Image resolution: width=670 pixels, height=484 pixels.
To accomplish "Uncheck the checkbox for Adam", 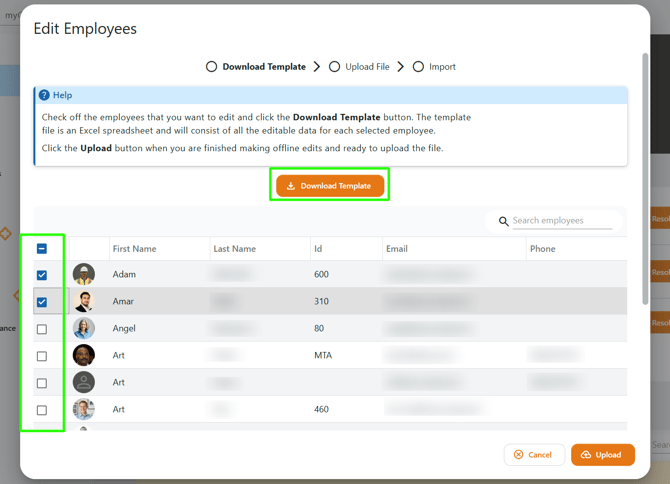I will [42, 275].
